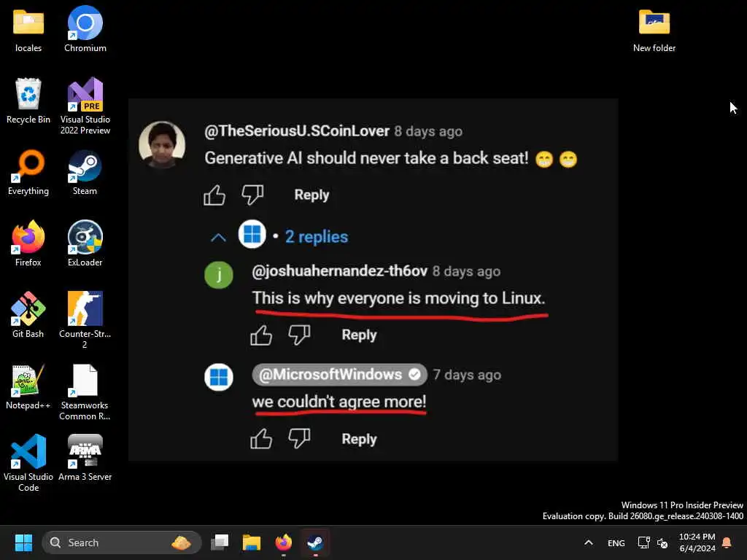Image resolution: width=747 pixels, height=560 pixels.
Task: Open the ENG language input switcher
Action: point(616,542)
